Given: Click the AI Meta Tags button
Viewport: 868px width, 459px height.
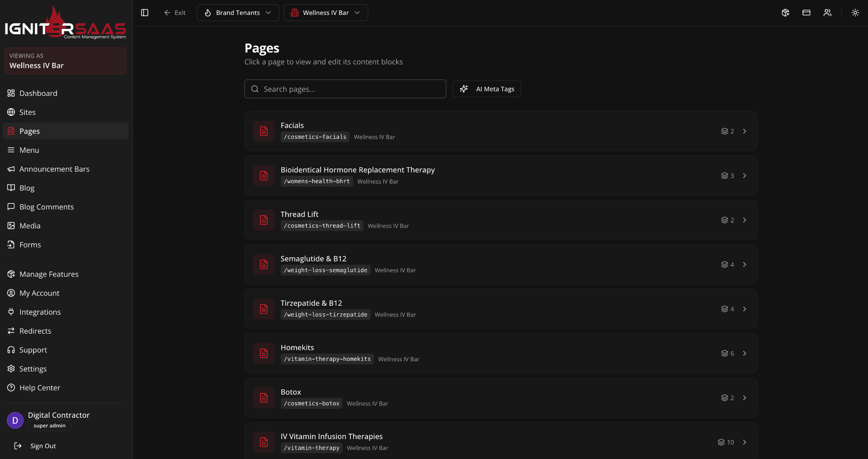Looking at the screenshot, I should [x=486, y=89].
